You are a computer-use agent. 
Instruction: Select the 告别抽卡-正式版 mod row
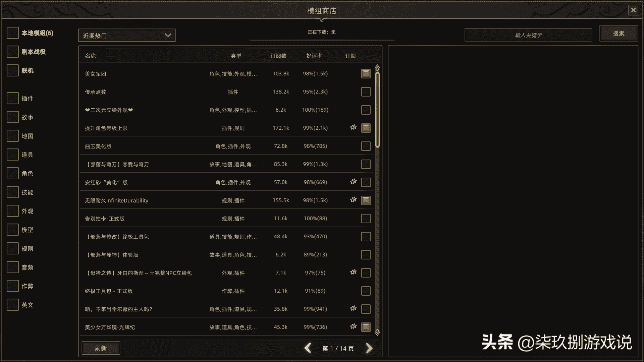click(227, 219)
